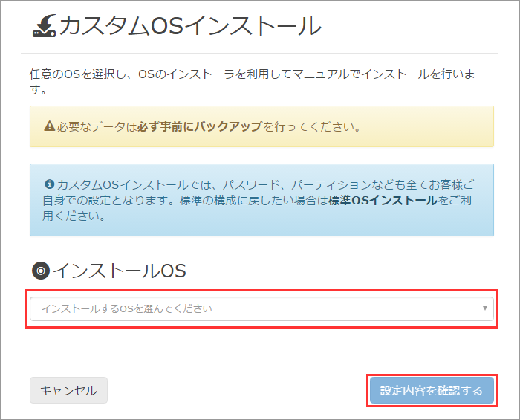Image resolution: width=520 pixels, height=420 pixels.
Task: Confirm with the 設定内容を確認する button
Action: [432, 390]
